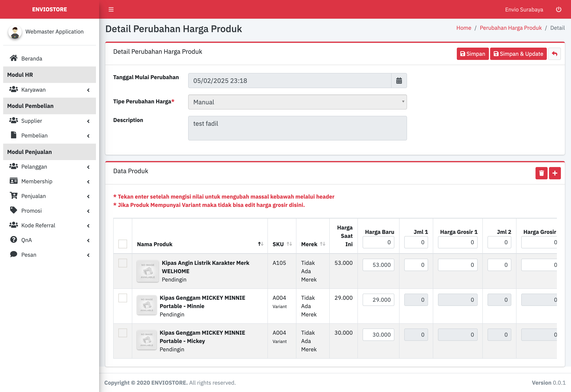This screenshot has width=571, height=392.
Task: Click the hamburger menu toggle icon
Action: coord(111,9)
